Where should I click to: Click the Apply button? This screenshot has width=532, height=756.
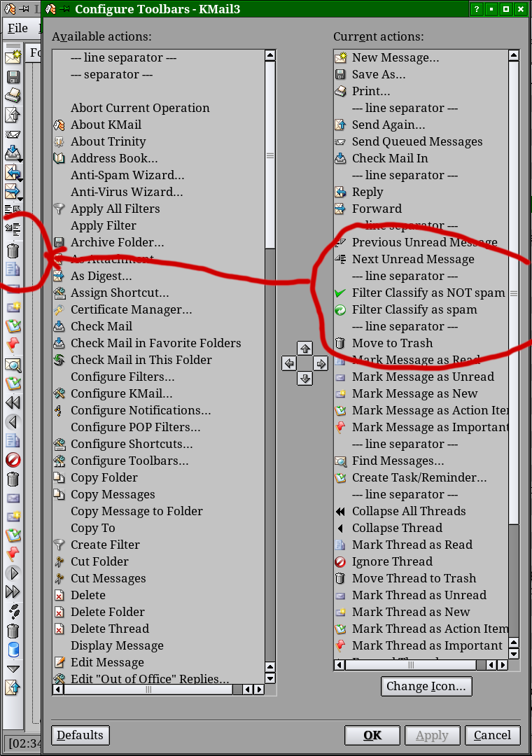pos(432,735)
